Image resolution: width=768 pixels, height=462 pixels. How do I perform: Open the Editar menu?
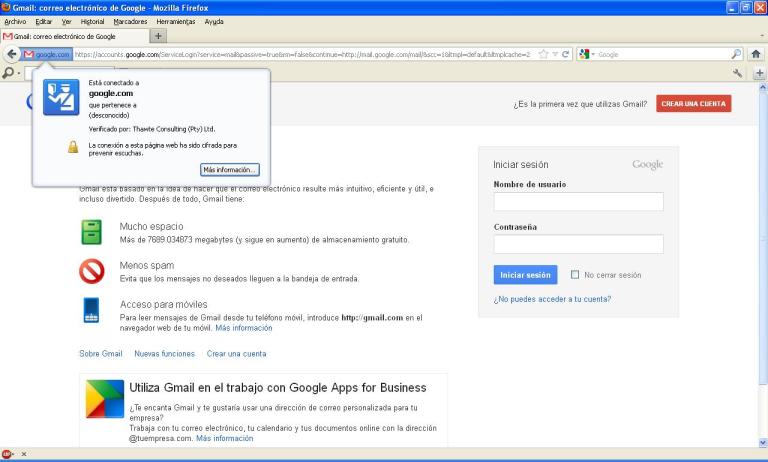[44, 22]
